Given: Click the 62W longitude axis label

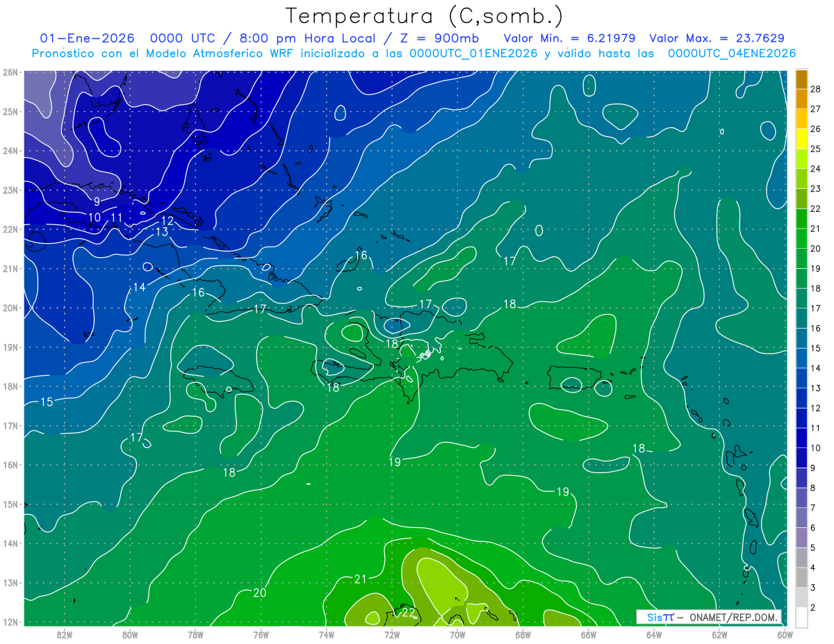Looking at the screenshot, I should click(x=719, y=634).
